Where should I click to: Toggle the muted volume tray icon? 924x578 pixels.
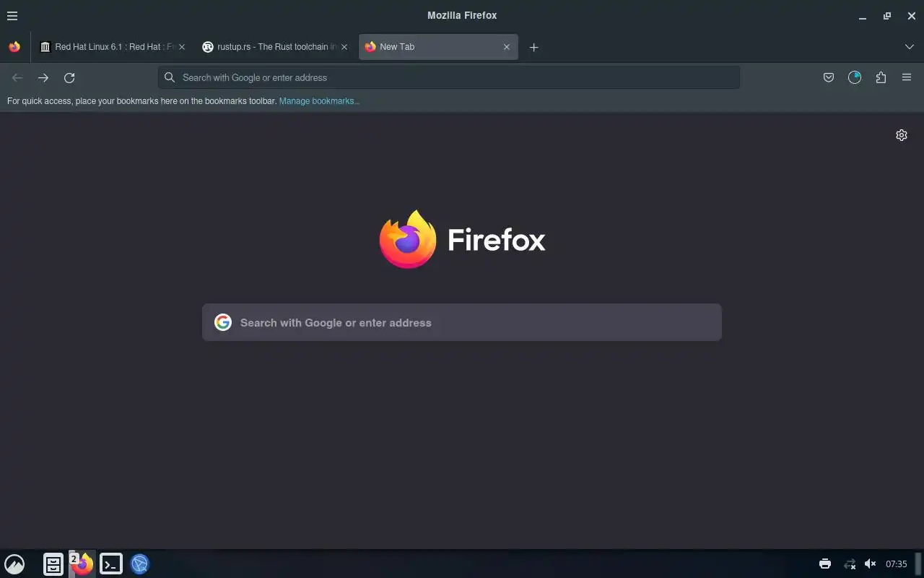point(871,564)
